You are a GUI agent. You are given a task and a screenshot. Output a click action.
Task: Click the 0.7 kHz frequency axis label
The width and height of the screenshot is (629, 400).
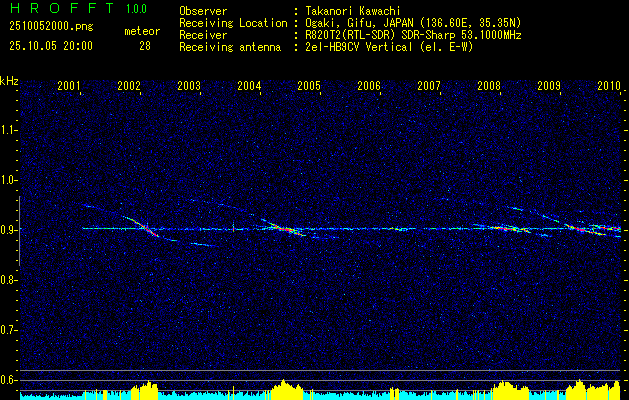pyautogui.click(x=8, y=330)
